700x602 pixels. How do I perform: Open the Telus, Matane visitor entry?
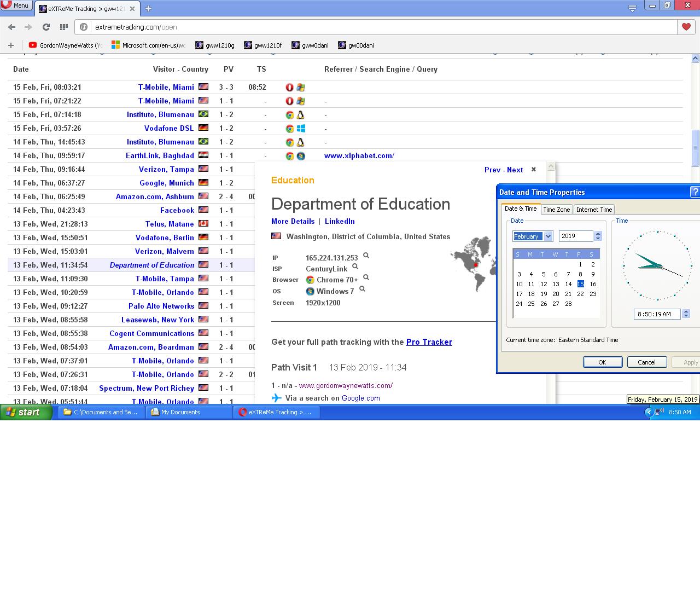coord(170,224)
